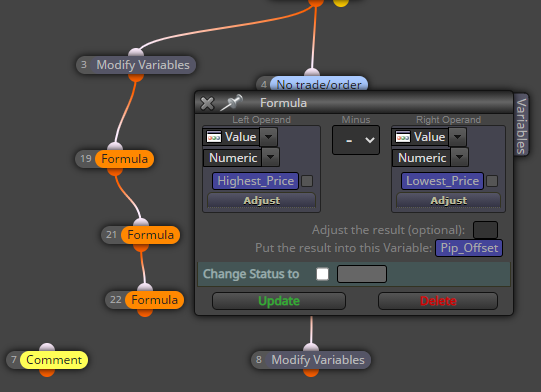The height and width of the screenshot is (392, 541).
Task: Close the Formula panel with the X icon
Action: coord(207,103)
